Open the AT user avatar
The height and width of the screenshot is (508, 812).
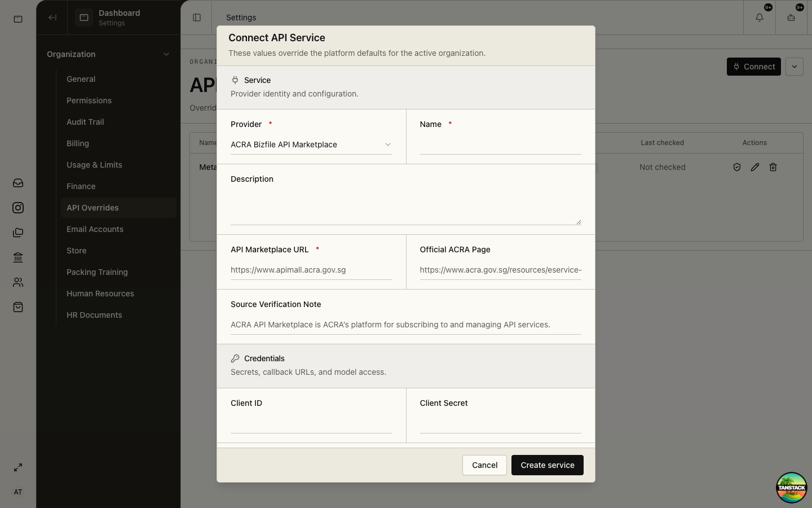coord(18,492)
